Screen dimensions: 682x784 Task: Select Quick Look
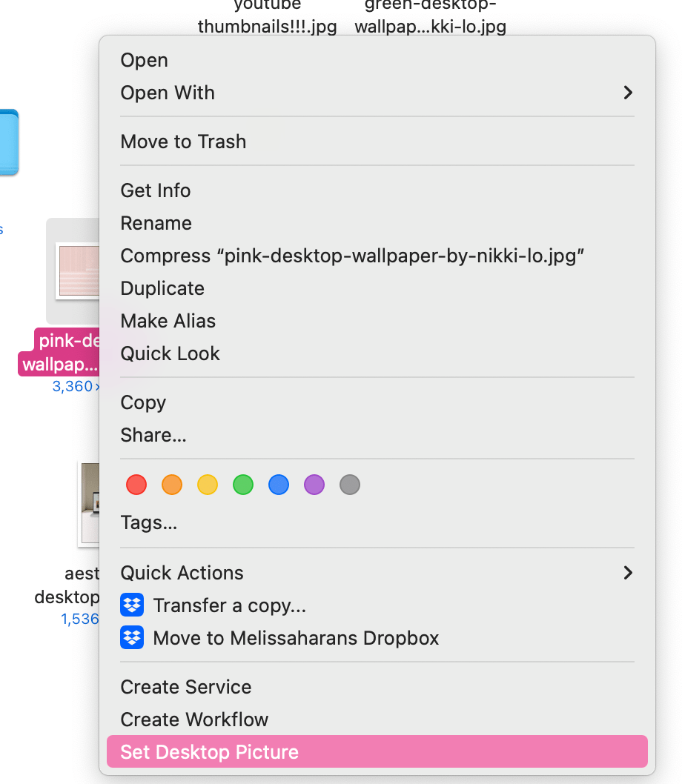(x=377, y=354)
